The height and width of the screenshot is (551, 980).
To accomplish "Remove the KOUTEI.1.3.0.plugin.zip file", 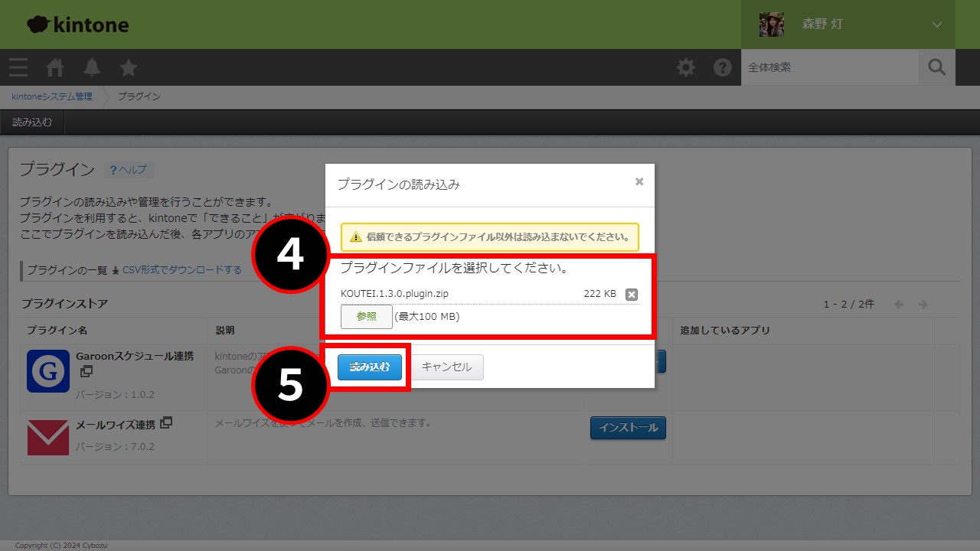I will 632,295.
